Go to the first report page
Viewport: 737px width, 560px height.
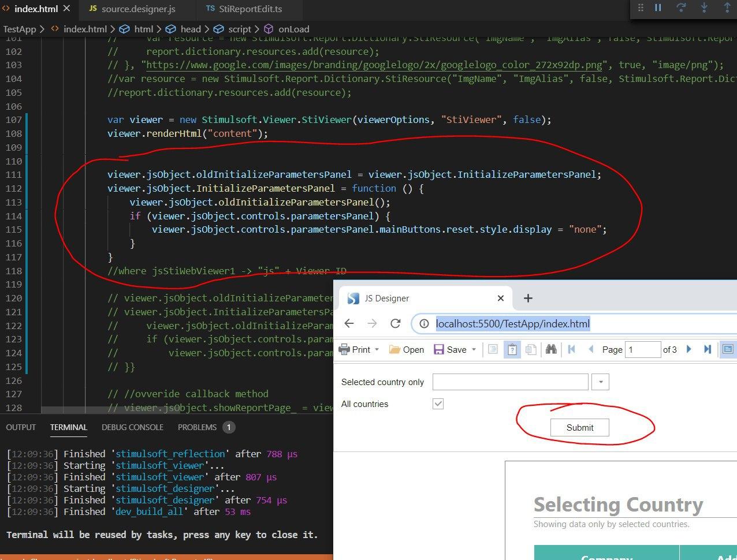(x=572, y=349)
